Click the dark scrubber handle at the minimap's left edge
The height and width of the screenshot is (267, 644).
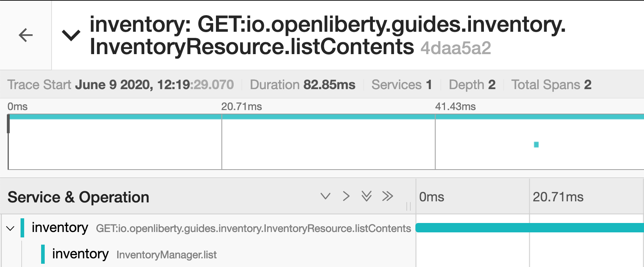8,124
